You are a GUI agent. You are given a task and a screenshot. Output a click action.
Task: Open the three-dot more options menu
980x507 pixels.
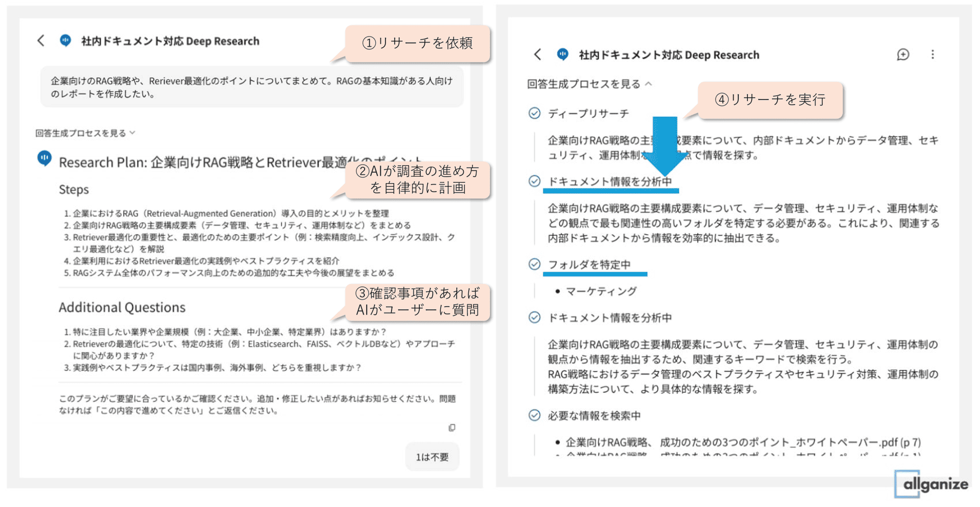click(932, 55)
